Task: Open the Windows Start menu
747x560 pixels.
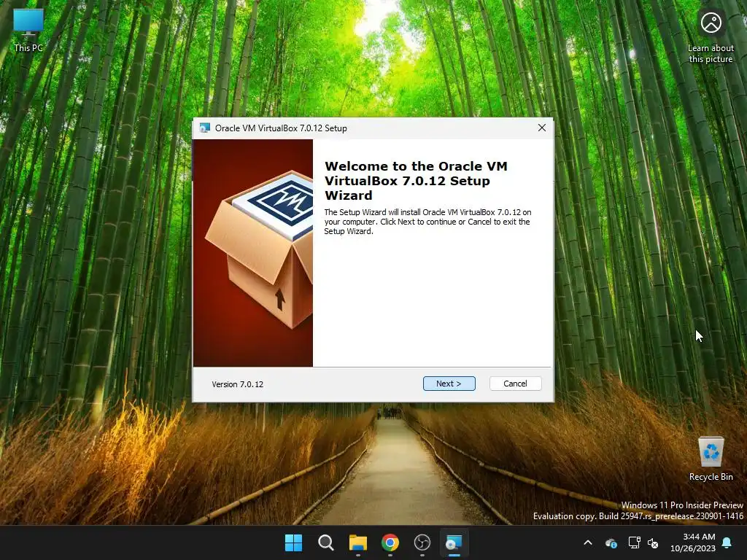Action: [293, 542]
